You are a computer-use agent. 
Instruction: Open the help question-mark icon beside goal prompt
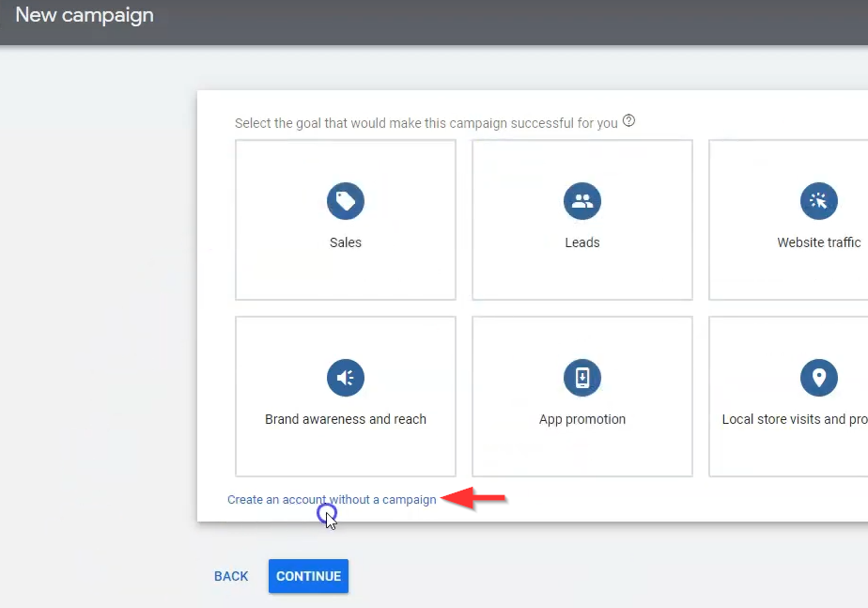click(628, 120)
